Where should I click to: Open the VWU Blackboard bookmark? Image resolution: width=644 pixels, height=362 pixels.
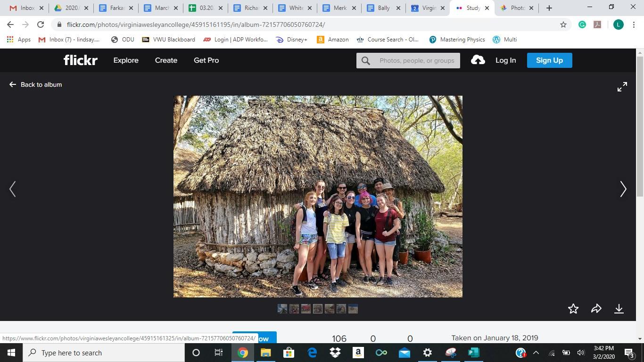168,40
